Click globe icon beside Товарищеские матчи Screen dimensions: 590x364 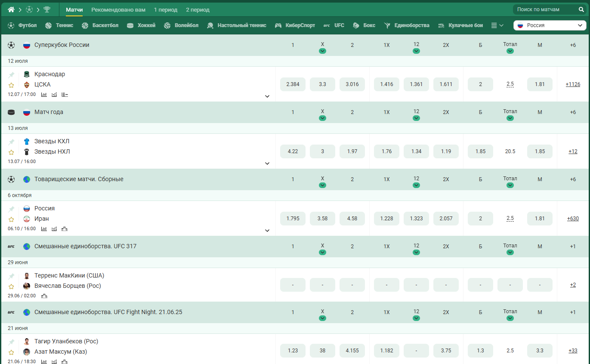[27, 179]
